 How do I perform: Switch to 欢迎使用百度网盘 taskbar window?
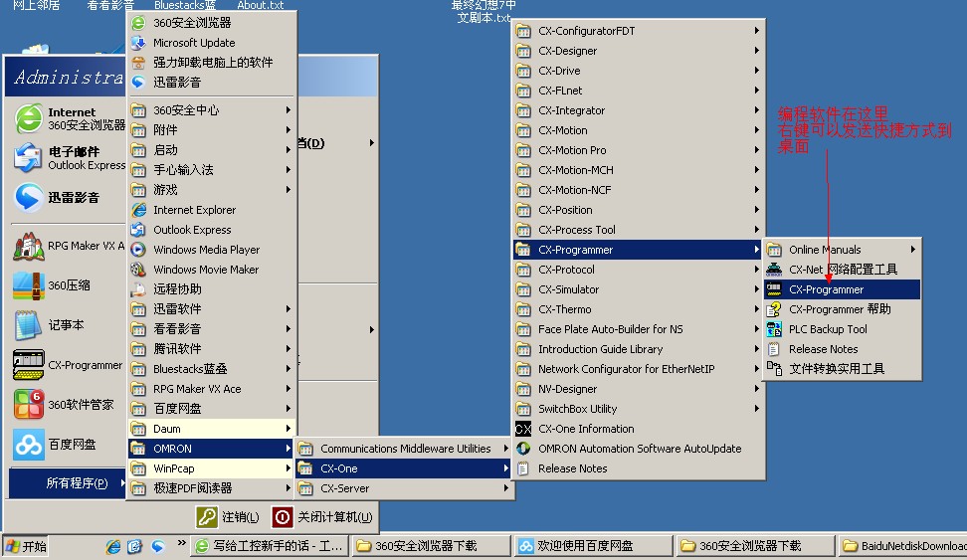click(591, 546)
